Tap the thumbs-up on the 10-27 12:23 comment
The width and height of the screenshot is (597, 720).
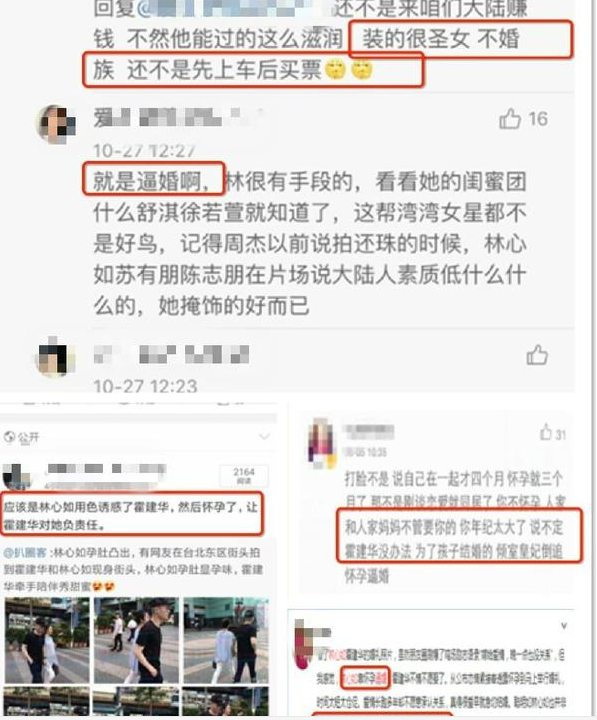pyautogui.click(x=537, y=355)
